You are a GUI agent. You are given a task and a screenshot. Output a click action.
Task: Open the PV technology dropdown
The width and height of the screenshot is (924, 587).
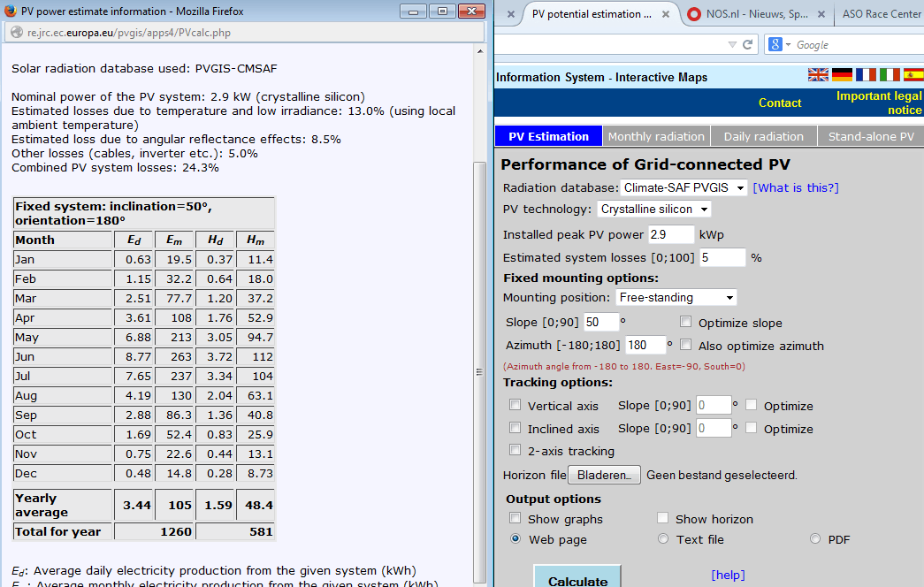click(654, 210)
